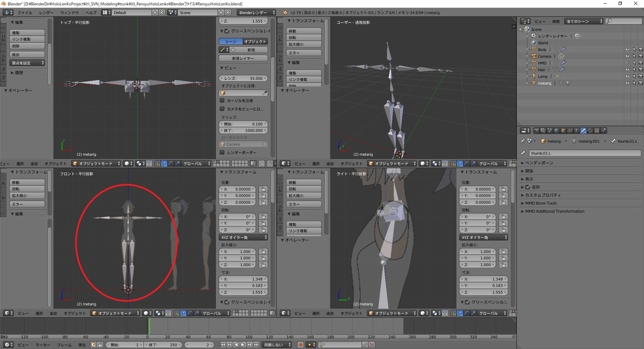Click the outliner search magnifier field

623,21
